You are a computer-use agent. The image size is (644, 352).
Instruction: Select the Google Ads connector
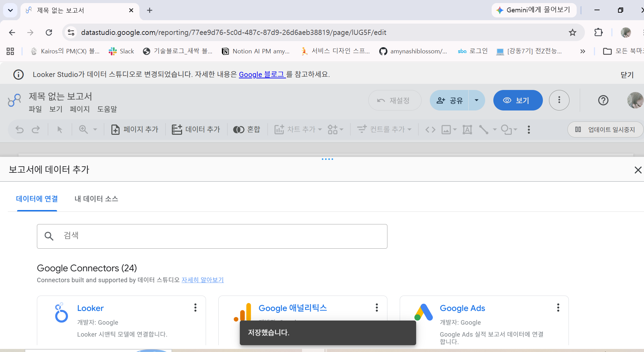point(462,308)
